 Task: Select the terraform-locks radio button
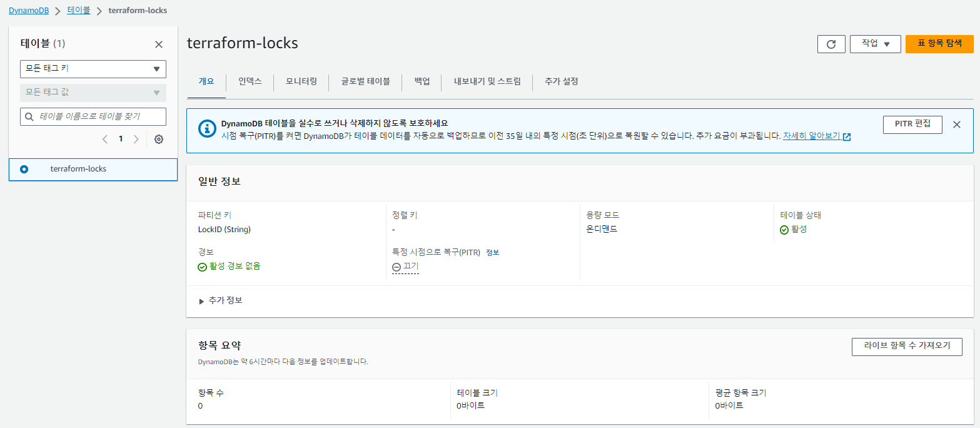click(24, 169)
